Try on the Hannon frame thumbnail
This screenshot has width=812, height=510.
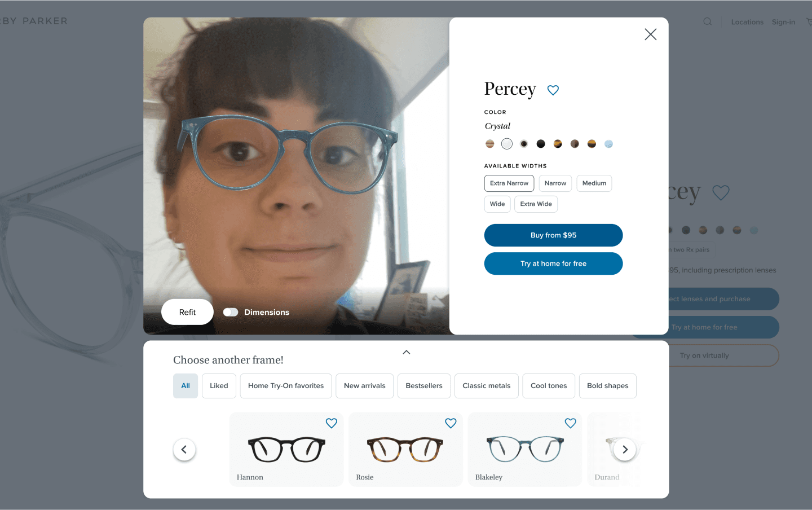(x=286, y=449)
